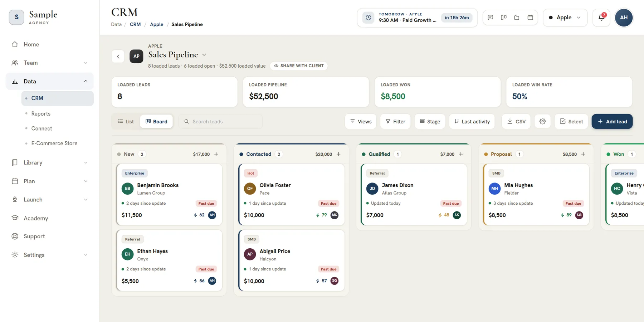Click the Search leads field
The image size is (644, 322).
220,122
